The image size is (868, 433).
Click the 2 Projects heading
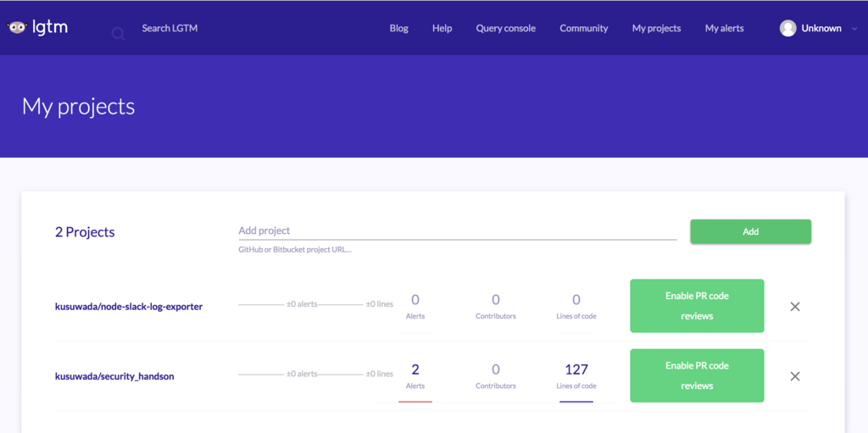(85, 231)
